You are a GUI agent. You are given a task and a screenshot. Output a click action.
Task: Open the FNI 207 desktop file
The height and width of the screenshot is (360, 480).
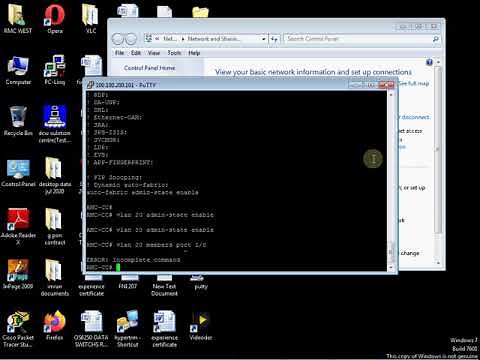point(128,282)
